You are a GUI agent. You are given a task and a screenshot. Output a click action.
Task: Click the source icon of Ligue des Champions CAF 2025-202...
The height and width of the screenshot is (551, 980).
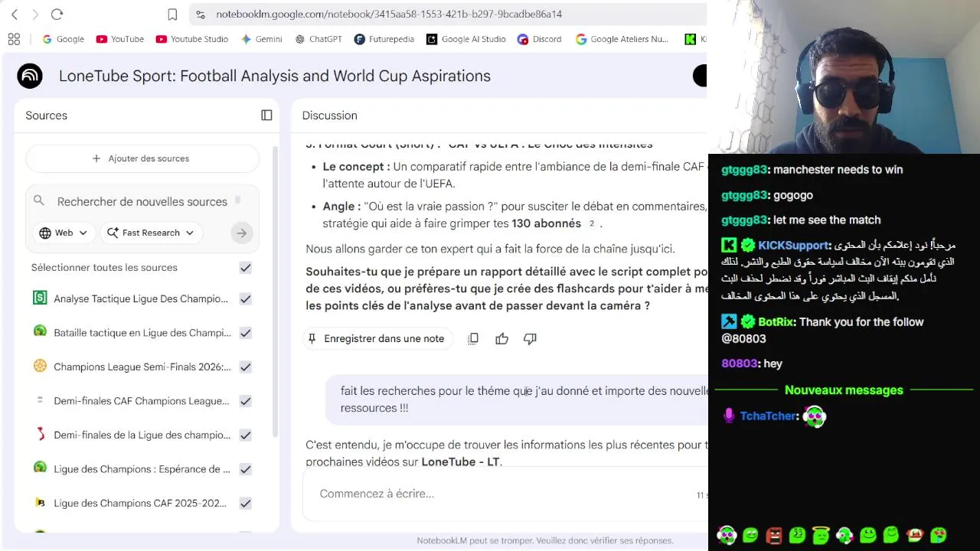[x=40, y=502]
